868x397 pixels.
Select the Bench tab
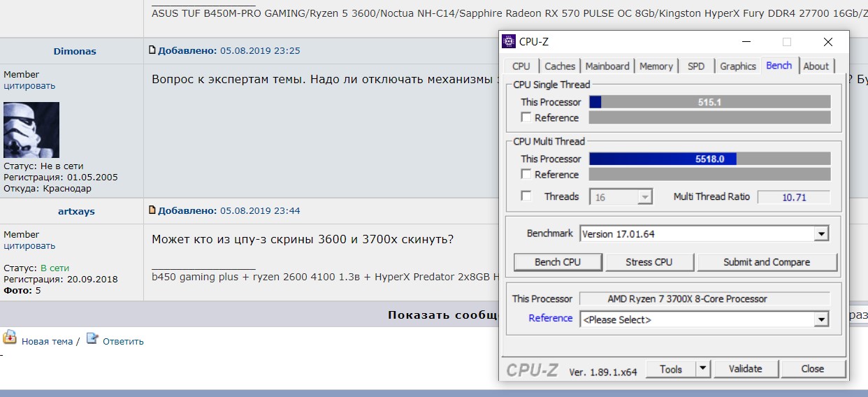coord(779,65)
